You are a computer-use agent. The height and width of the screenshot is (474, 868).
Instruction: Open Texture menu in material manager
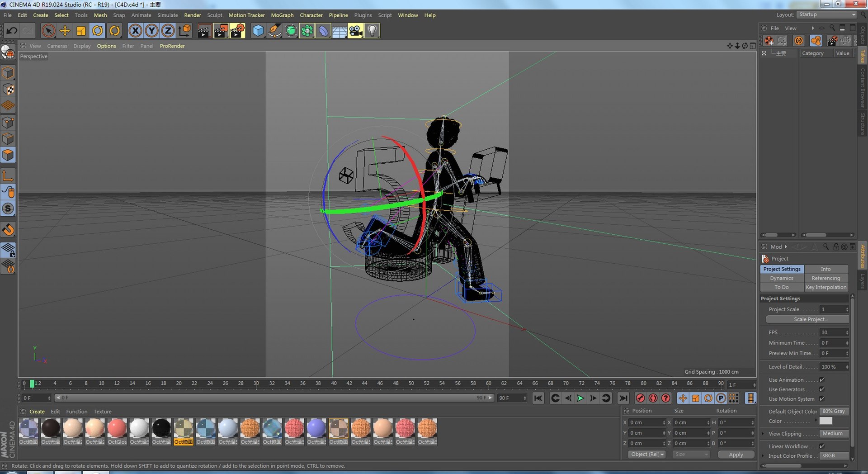pyautogui.click(x=103, y=412)
